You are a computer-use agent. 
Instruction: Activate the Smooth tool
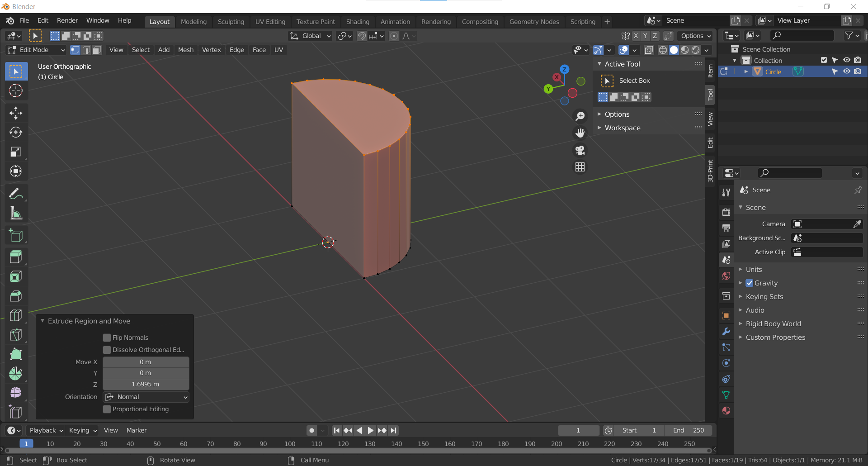(x=16, y=393)
